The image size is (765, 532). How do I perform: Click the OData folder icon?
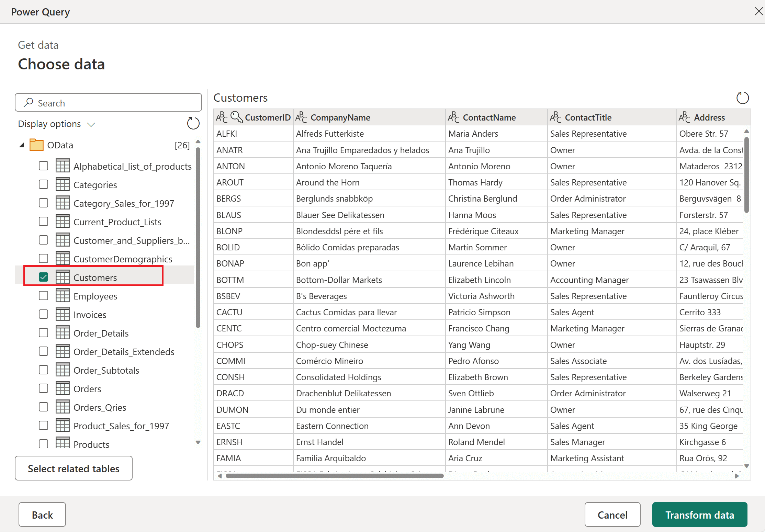[36, 145]
